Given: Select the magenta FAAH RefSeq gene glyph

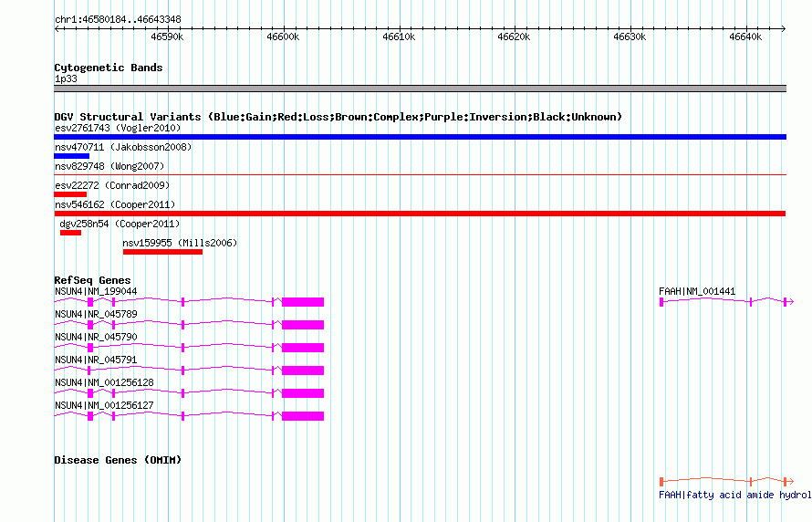Looking at the screenshot, I should (726, 301).
